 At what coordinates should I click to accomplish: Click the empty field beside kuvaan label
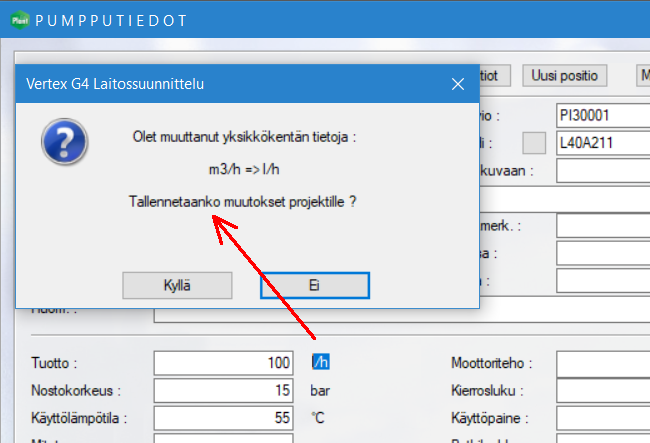tap(602, 171)
